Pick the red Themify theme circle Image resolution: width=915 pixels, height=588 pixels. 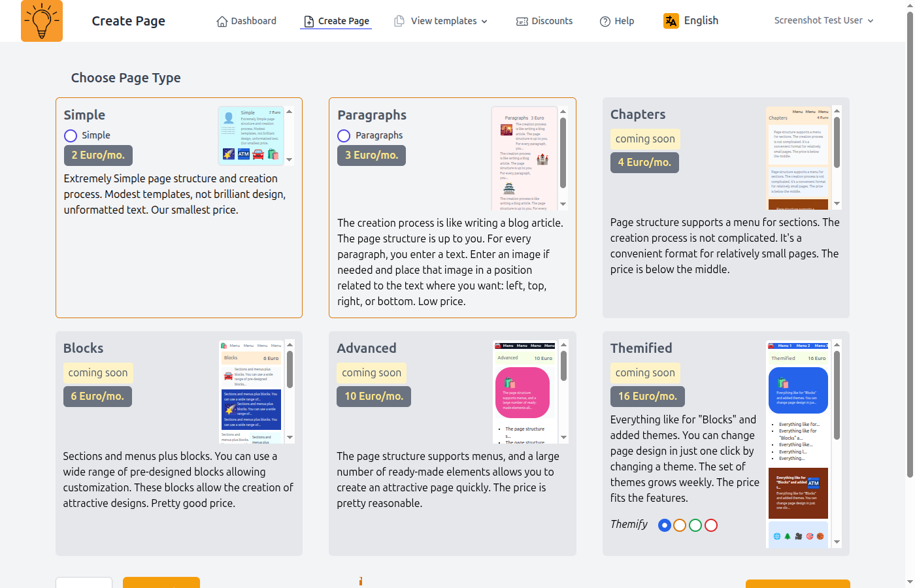(711, 525)
